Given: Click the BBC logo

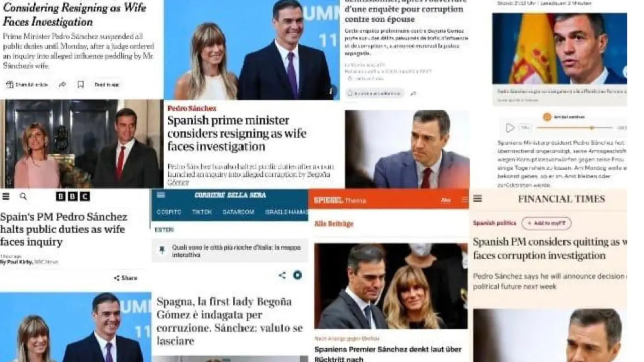Looking at the screenshot, I should point(72,196).
